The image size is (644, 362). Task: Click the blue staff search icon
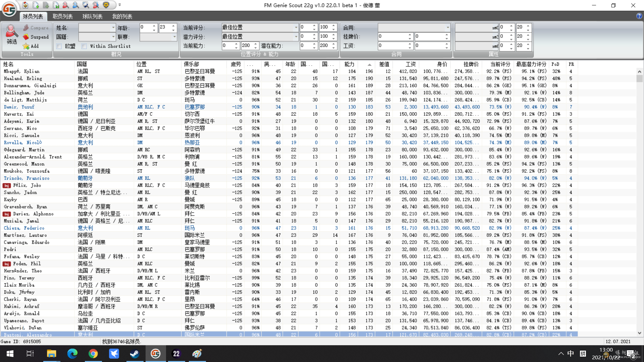click(x=76, y=5)
